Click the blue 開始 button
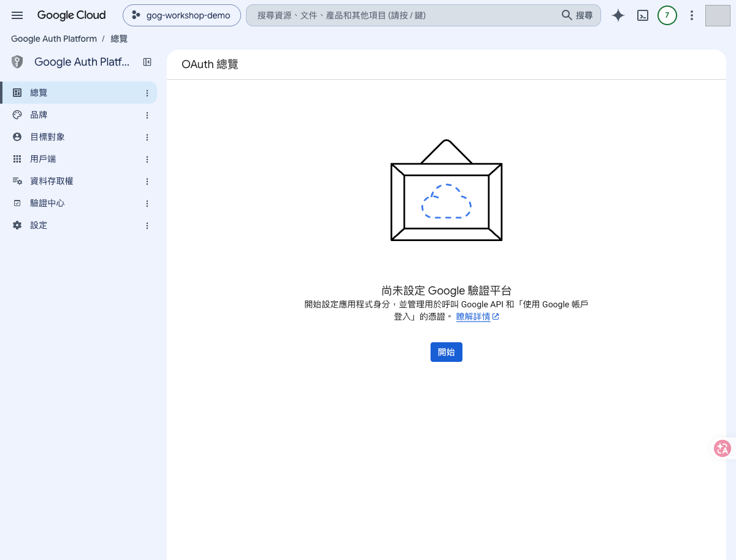Image resolution: width=736 pixels, height=560 pixels. (x=447, y=352)
